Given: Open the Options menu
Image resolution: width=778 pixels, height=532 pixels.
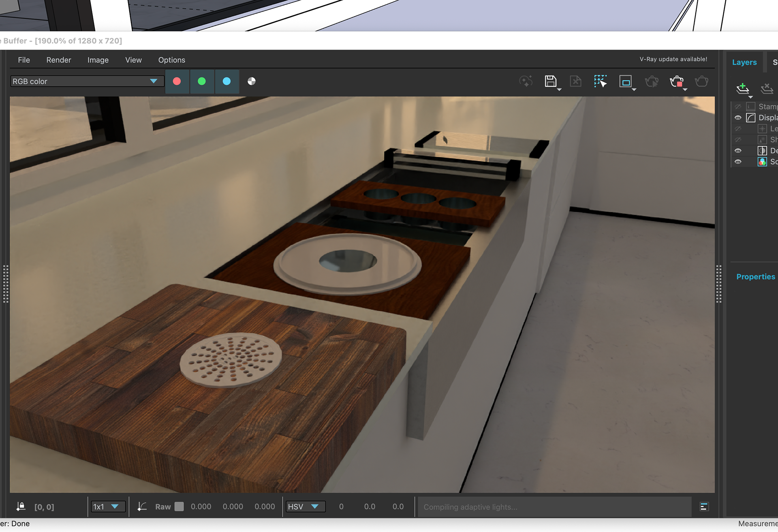Looking at the screenshot, I should [172, 60].
